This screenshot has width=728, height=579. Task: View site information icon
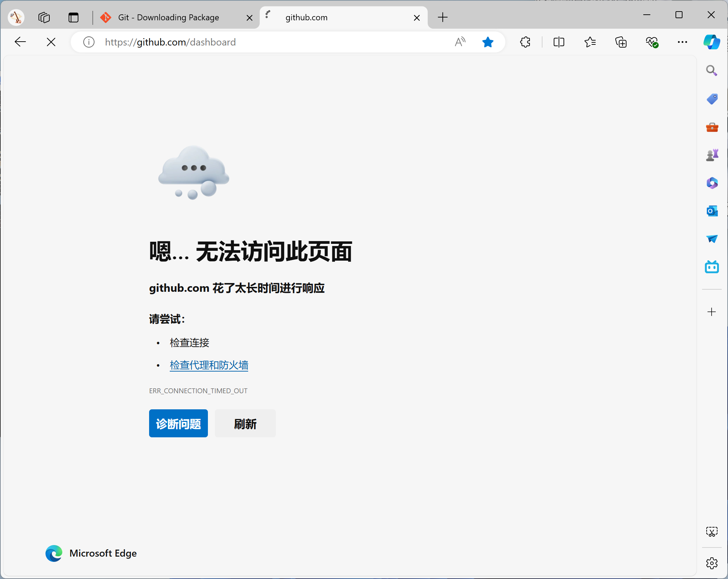(89, 42)
